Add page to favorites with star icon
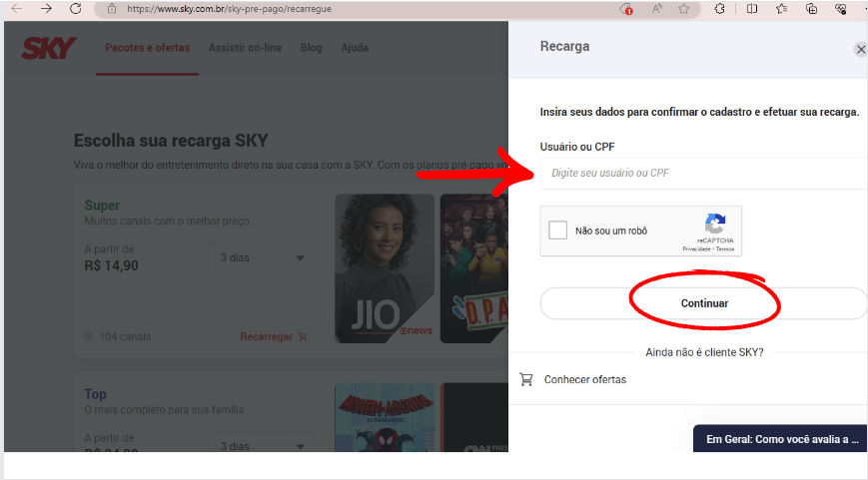 click(684, 8)
